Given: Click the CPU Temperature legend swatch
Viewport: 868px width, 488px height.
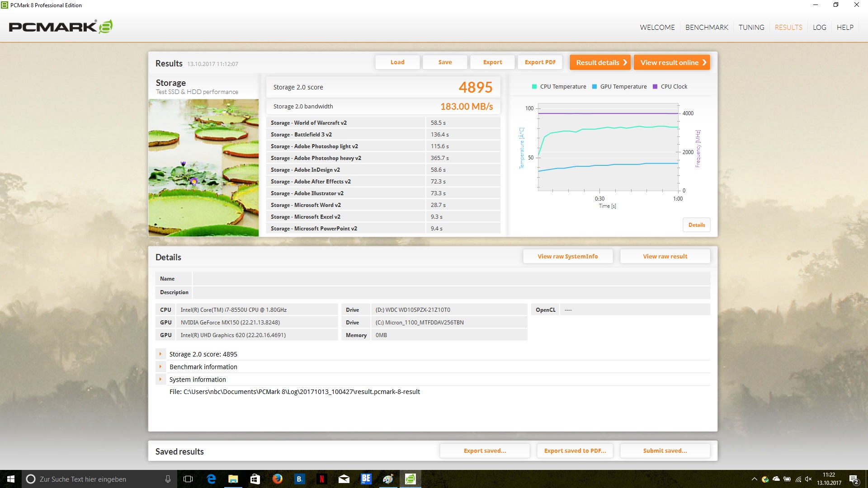Looking at the screenshot, I should pos(534,87).
